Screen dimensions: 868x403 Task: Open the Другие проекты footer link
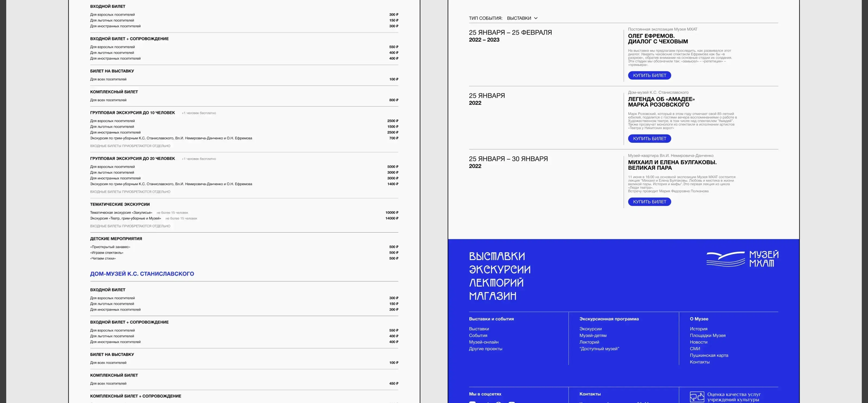[486, 349]
